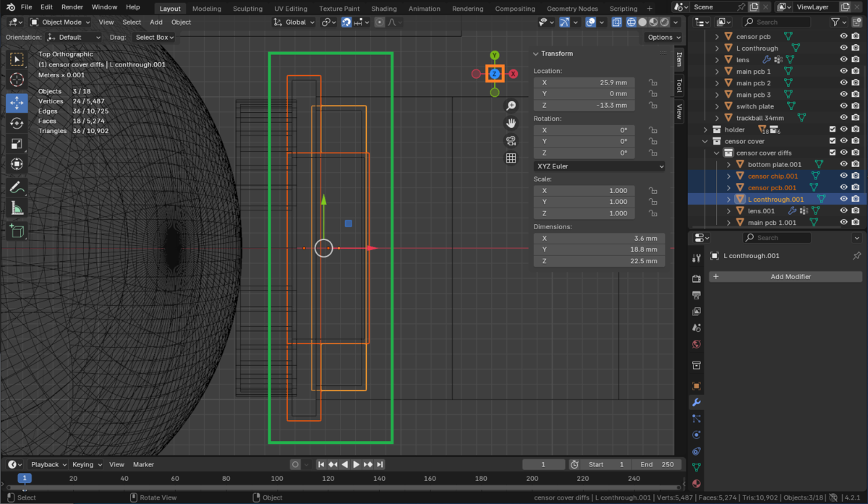
Task: Select the Cursor tool in the toolbar
Action: pyautogui.click(x=17, y=80)
